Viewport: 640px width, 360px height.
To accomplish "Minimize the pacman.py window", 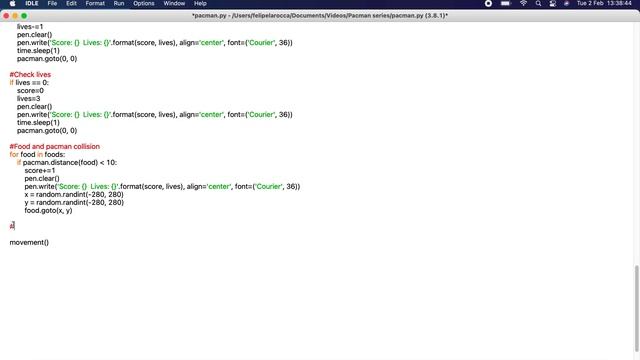I will point(15,16).
